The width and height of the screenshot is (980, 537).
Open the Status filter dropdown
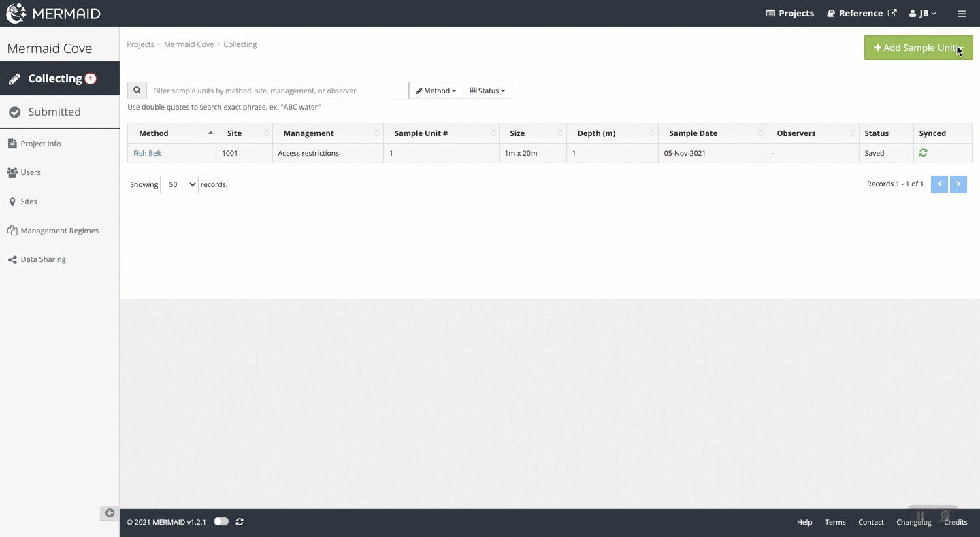(487, 91)
